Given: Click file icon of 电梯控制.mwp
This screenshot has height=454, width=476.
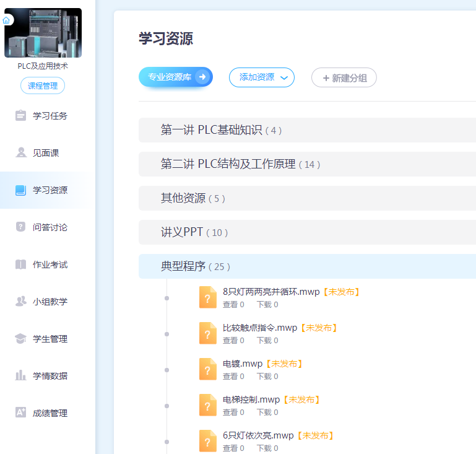Looking at the screenshot, I should (x=207, y=405).
